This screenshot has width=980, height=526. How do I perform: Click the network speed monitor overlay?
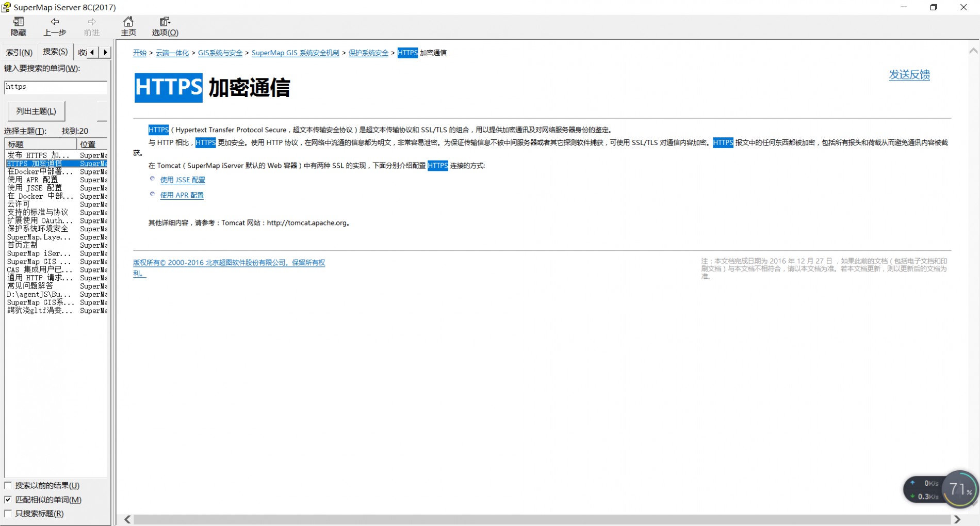[x=925, y=490]
